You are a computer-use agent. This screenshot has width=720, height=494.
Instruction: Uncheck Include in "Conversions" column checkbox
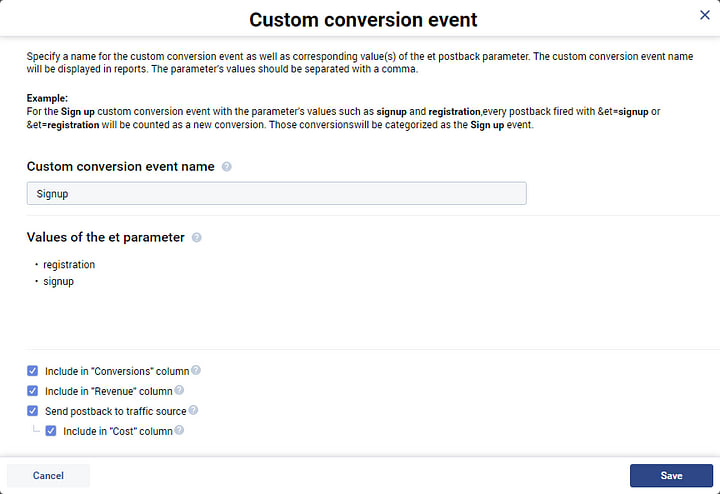click(33, 371)
